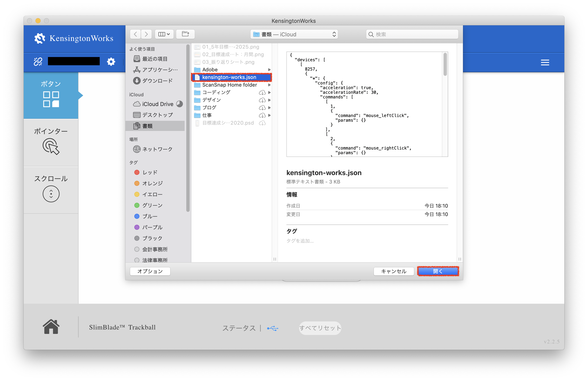Click the USB status icon

pyautogui.click(x=272, y=328)
